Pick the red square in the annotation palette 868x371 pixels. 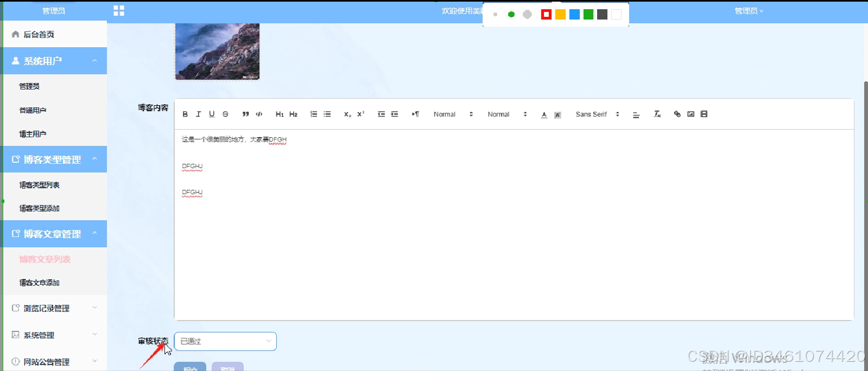(546, 14)
